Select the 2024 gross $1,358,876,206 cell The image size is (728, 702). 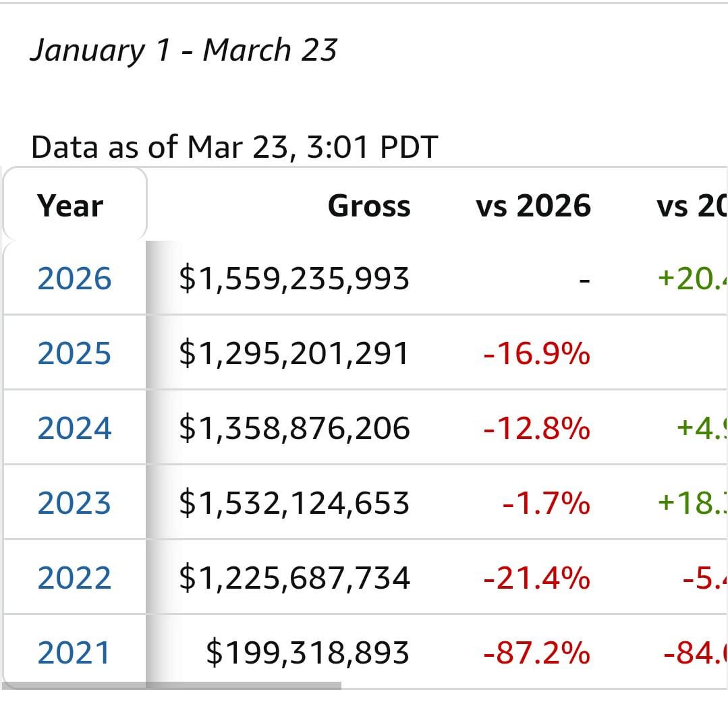pyautogui.click(x=294, y=428)
